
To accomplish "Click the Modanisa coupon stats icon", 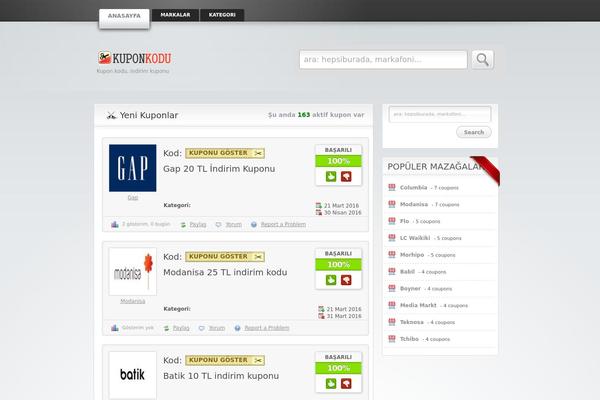I will tap(115, 328).
